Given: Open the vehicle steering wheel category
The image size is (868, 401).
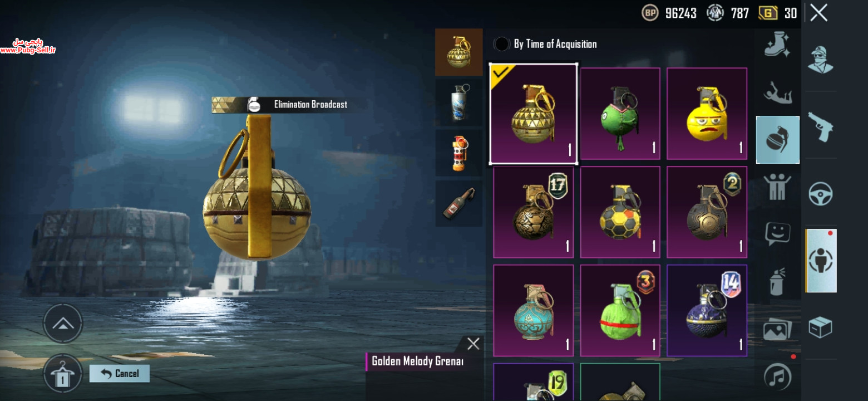Looking at the screenshot, I should pos(820,194).
